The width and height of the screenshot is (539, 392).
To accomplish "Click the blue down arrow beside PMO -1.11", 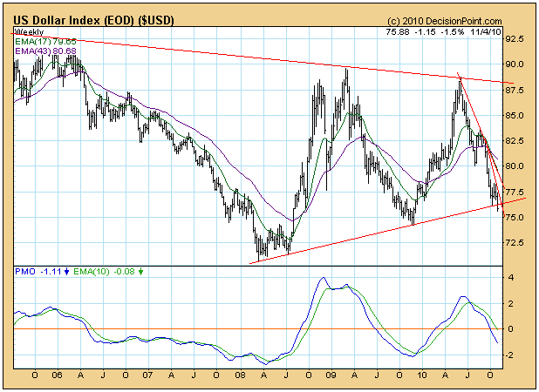I will (x=66, y=273).
